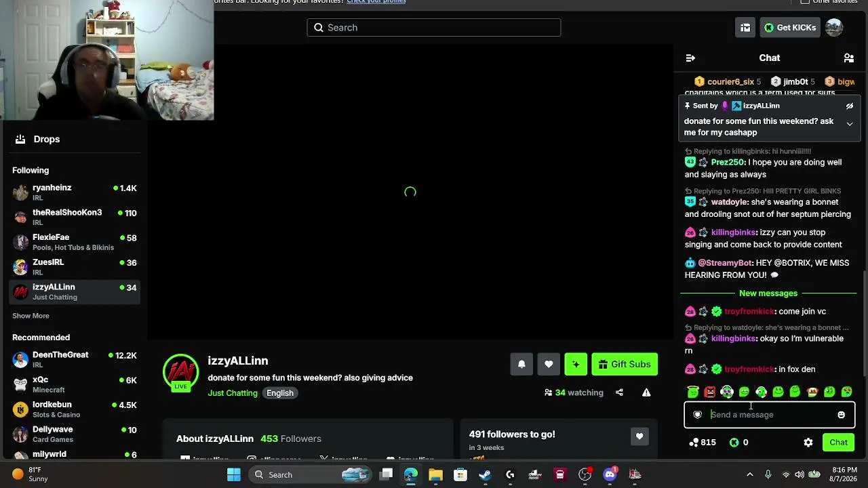Open File Explorer from the taskbar
This screenshot has height=488, width=868.
[435, 475]
